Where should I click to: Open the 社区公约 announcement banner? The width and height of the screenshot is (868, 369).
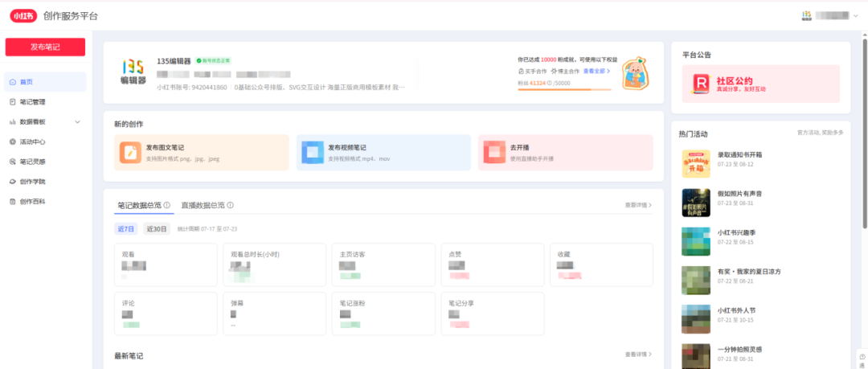click(760, 84)
